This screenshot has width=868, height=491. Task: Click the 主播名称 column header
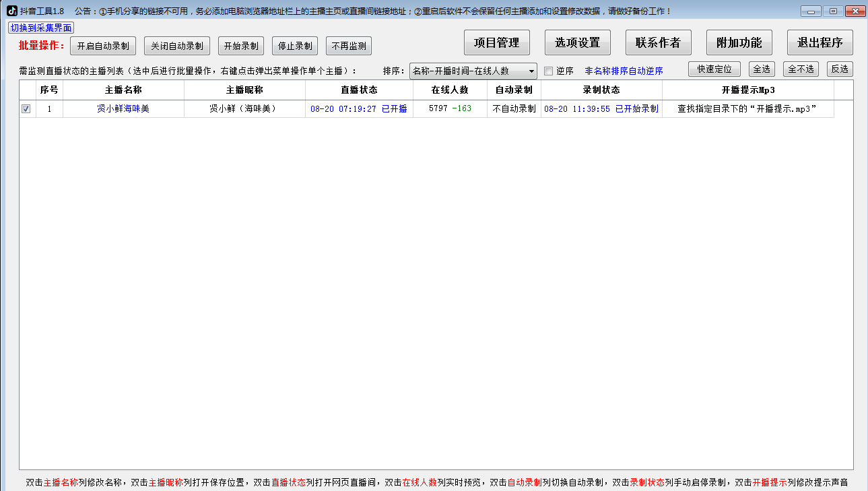(x=123, y=90)
